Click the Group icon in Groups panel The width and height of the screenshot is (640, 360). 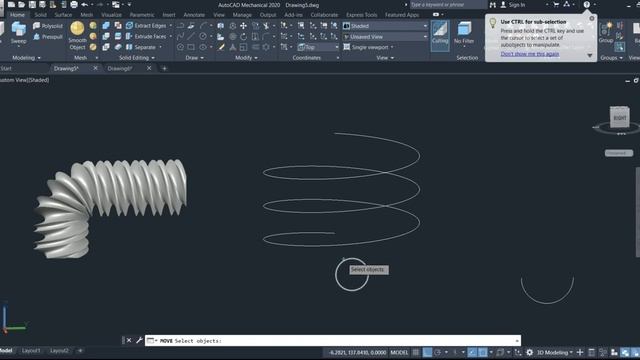(x=606, y=33)
